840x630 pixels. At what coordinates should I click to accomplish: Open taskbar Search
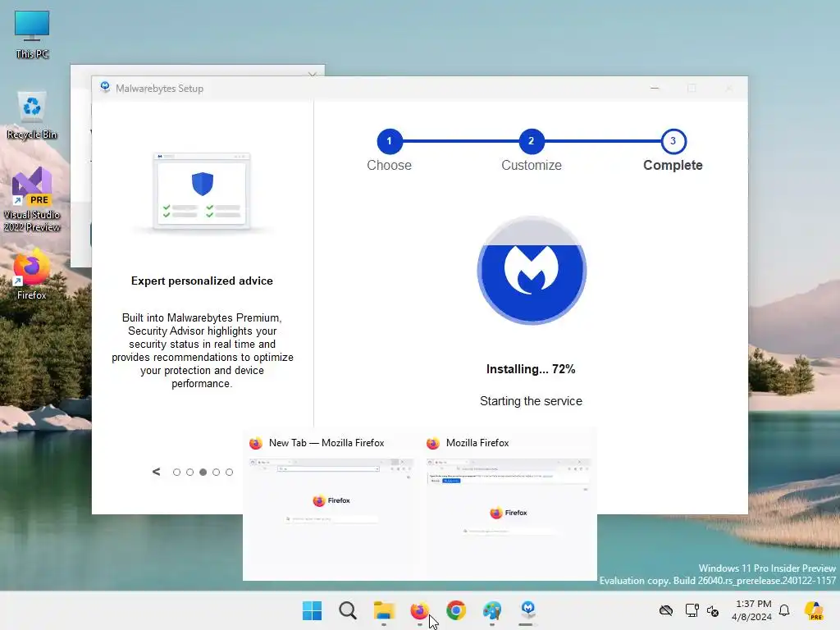tap(348, 610)
